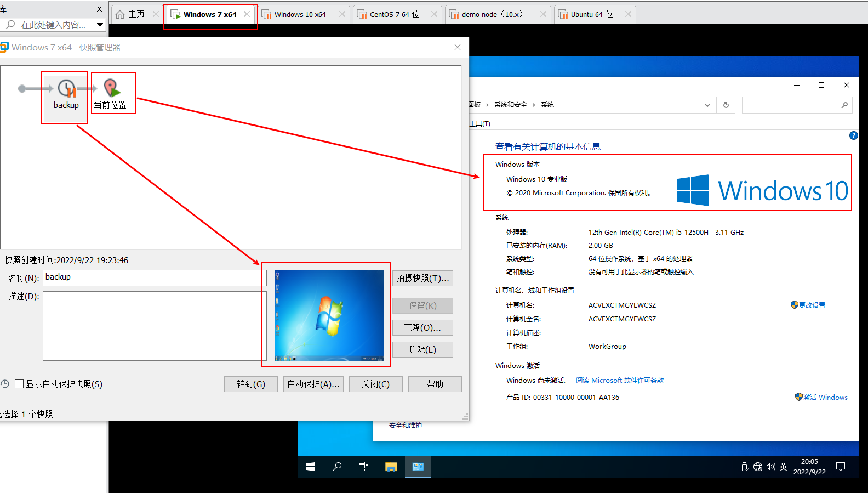Click the 系统 breadcrumb item
The height and width of the screenshot is (493, 868).
coord(547,105)
